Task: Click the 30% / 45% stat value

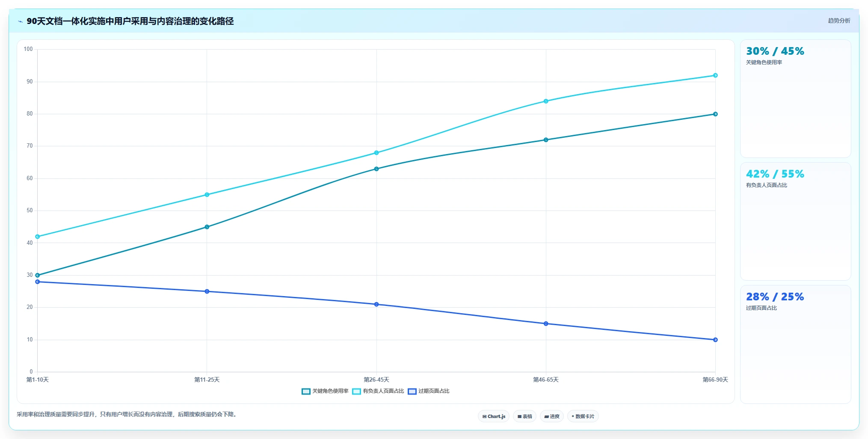Action: point(775,51)
